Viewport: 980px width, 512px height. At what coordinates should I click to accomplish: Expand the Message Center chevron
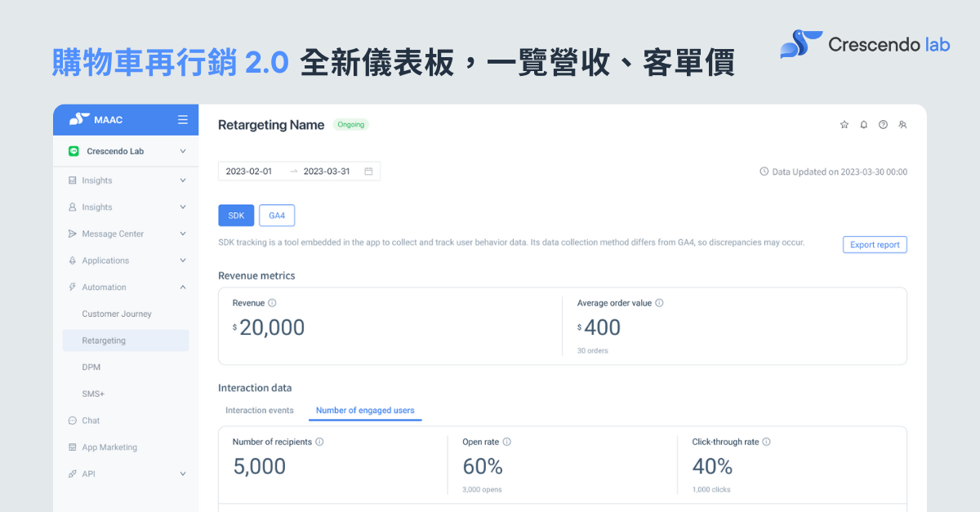[183, 234]
